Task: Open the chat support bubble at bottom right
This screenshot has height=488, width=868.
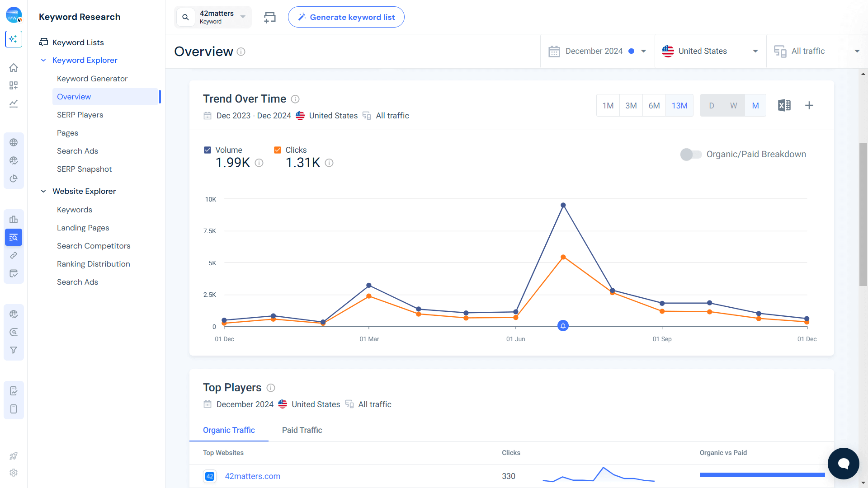Action: (844, 464)
